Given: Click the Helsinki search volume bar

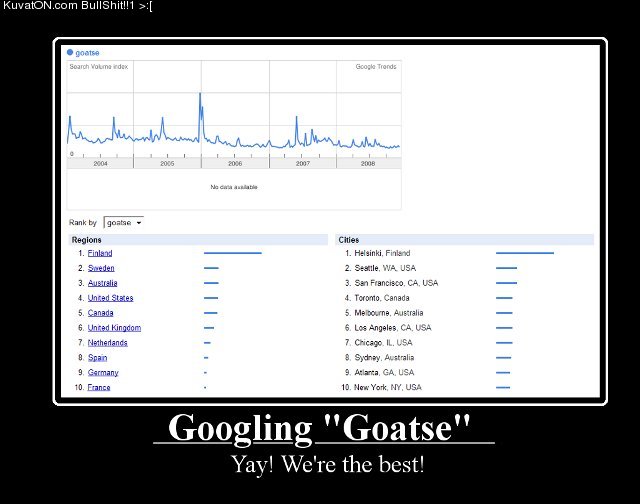Looking at the screenshot, I should tap(525, 253).
